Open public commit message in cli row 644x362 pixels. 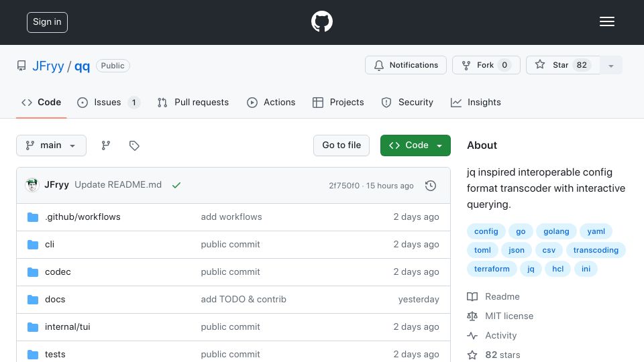coord(230,244)
